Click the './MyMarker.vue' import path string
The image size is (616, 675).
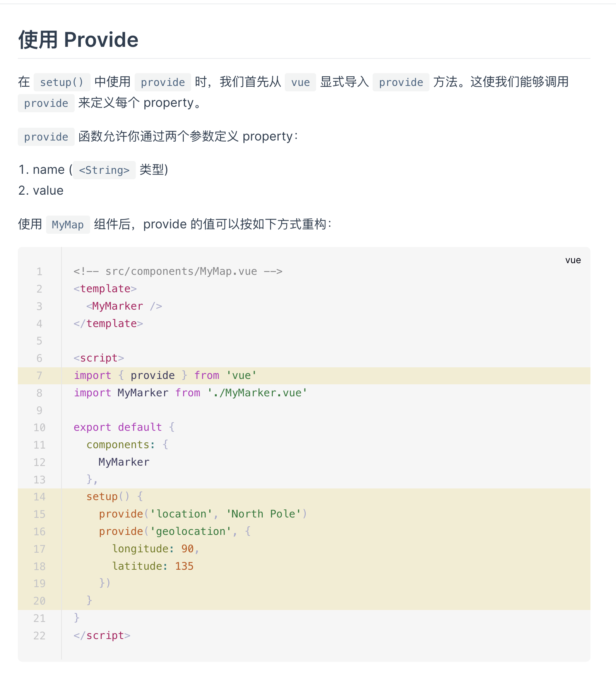tap(257, 393)
